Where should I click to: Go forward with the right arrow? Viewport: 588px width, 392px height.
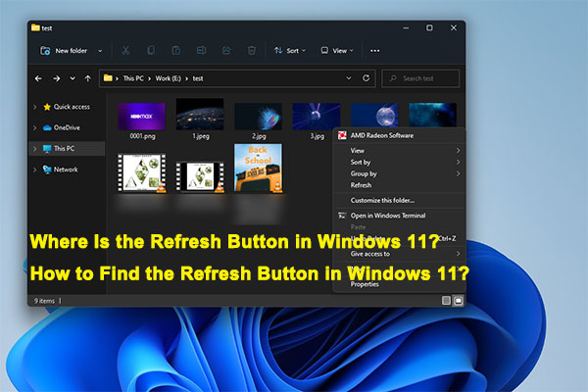[x=57, y=78]
